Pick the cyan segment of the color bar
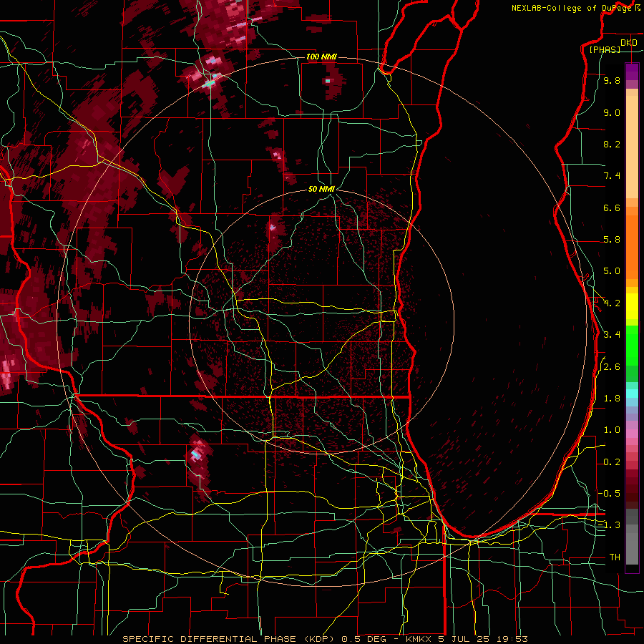 click(x=632, y=394)
